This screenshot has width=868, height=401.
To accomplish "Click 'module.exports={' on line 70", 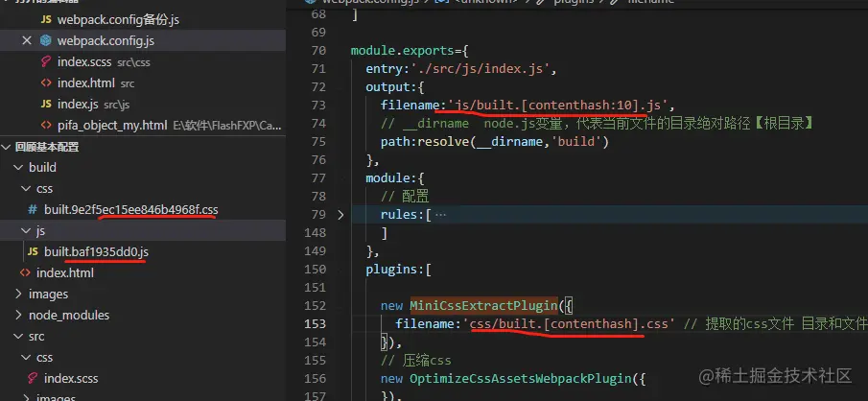I will (x=410, y=51).
